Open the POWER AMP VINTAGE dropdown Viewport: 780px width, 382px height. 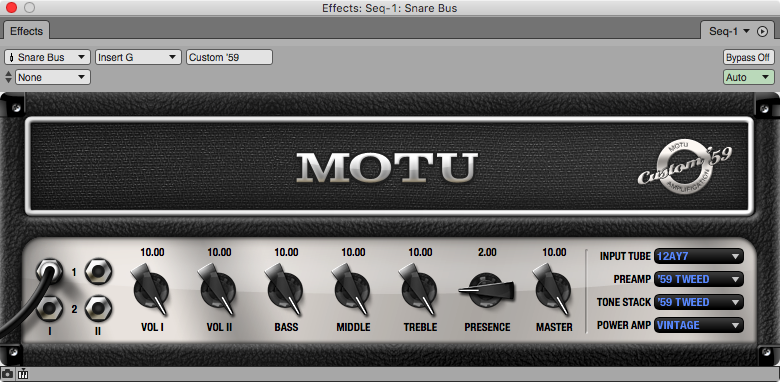click(x=698, y=325)
